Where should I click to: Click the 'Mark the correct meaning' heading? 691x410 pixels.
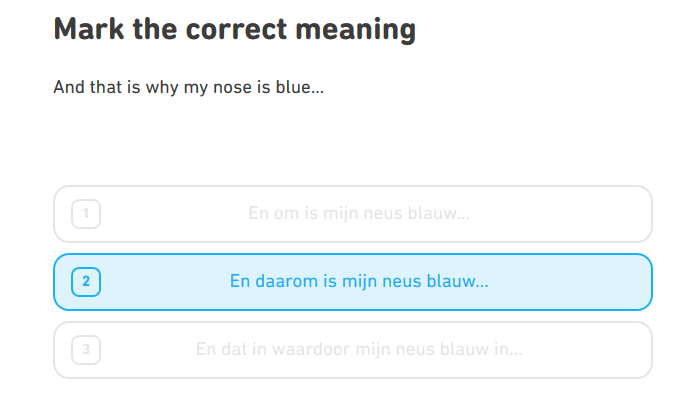(234, 29)
